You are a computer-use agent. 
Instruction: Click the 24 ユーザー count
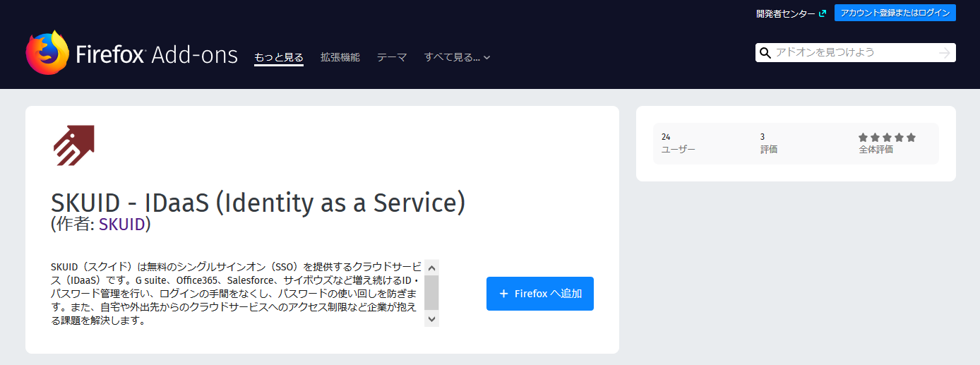[x=679, y=143]
